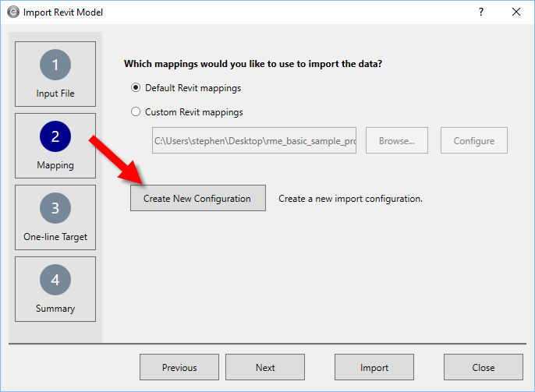
Task: Select step 2 Mapping in the wizard
Action: pyautogui.click(x=55, y=146)
